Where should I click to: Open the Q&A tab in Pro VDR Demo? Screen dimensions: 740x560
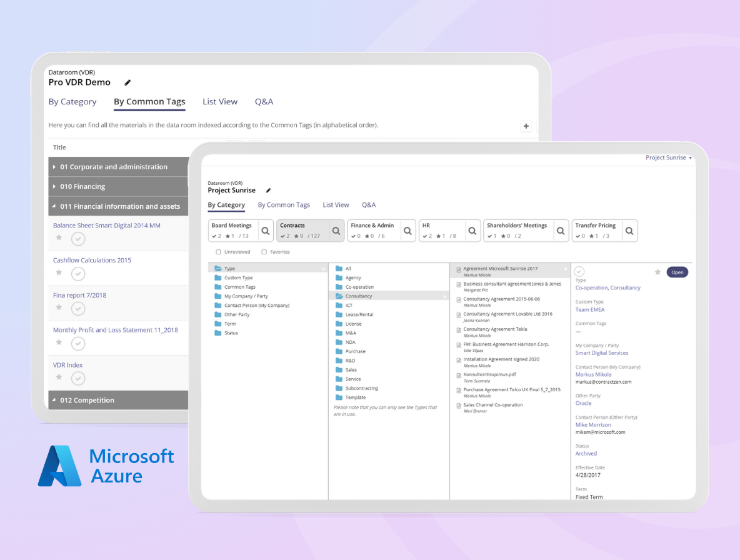(264, 102)
